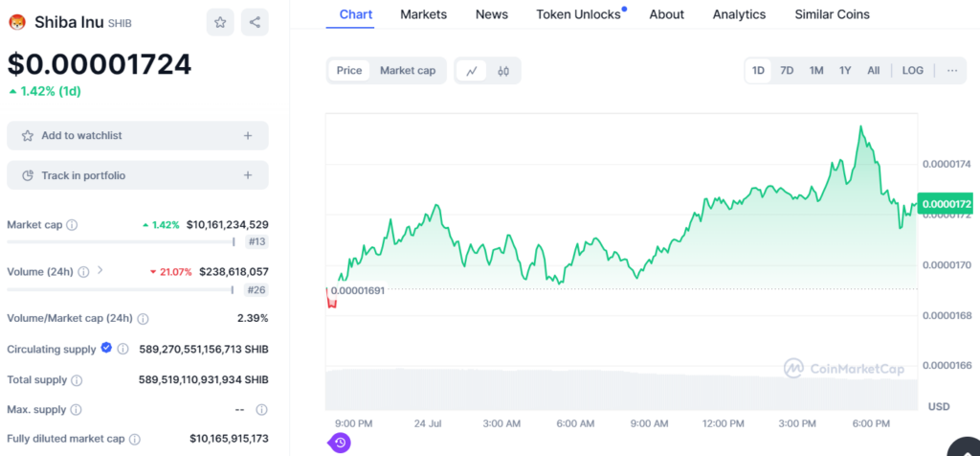Click the Market cap rank slider bar
The height and width of the screenshot is (456, 980).
122,242
